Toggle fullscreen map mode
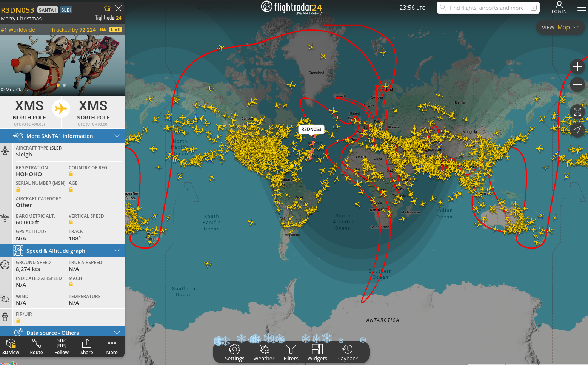 (577, 112)
